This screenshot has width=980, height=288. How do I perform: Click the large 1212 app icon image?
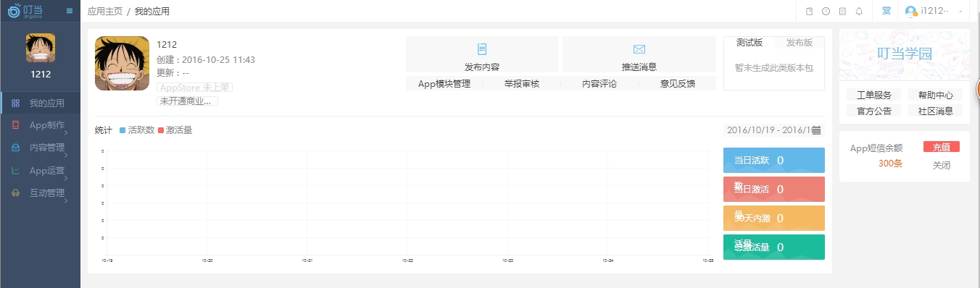coord(122,64)
